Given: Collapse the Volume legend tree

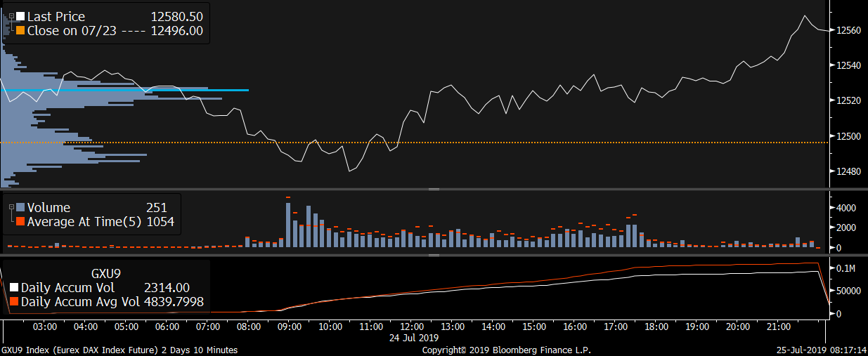Looking at the screenshot, I should coord(11,207).
